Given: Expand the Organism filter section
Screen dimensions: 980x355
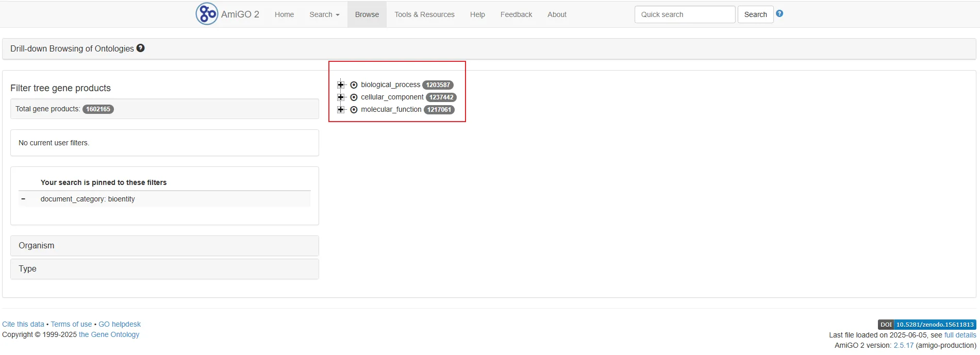Looking at the screenshot, I should pyautogui.click(x=164, y=246).
